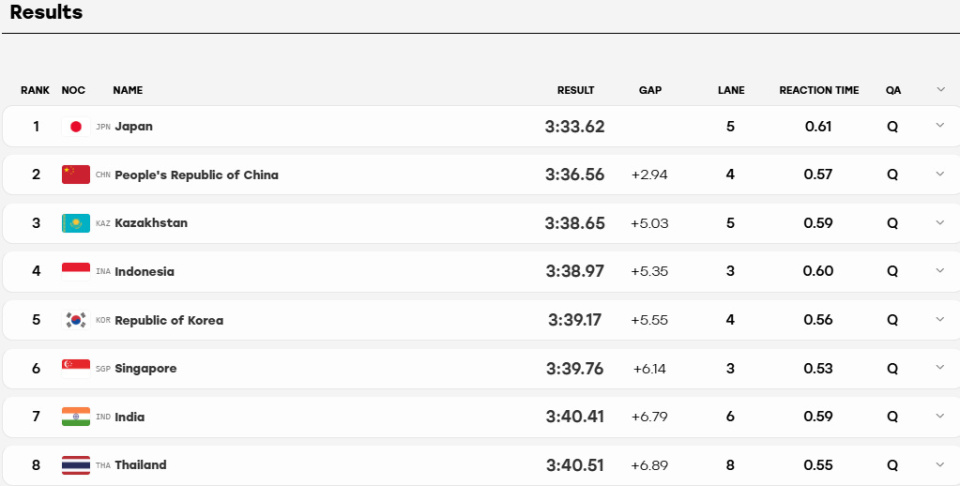Image resolution: width=960 pixels, height=486 pixels.
Task: Expand Thailand's row details chevron
Action: tap(940, 465)
